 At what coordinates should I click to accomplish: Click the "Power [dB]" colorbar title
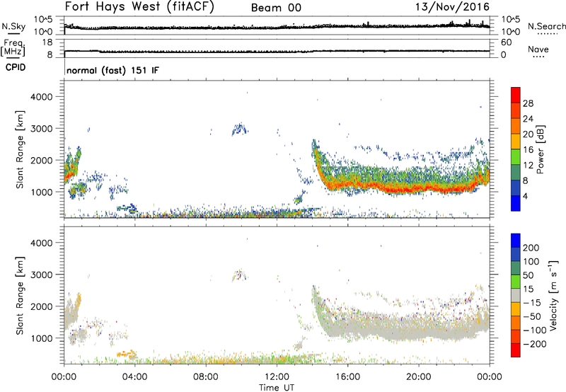(541, 149)
